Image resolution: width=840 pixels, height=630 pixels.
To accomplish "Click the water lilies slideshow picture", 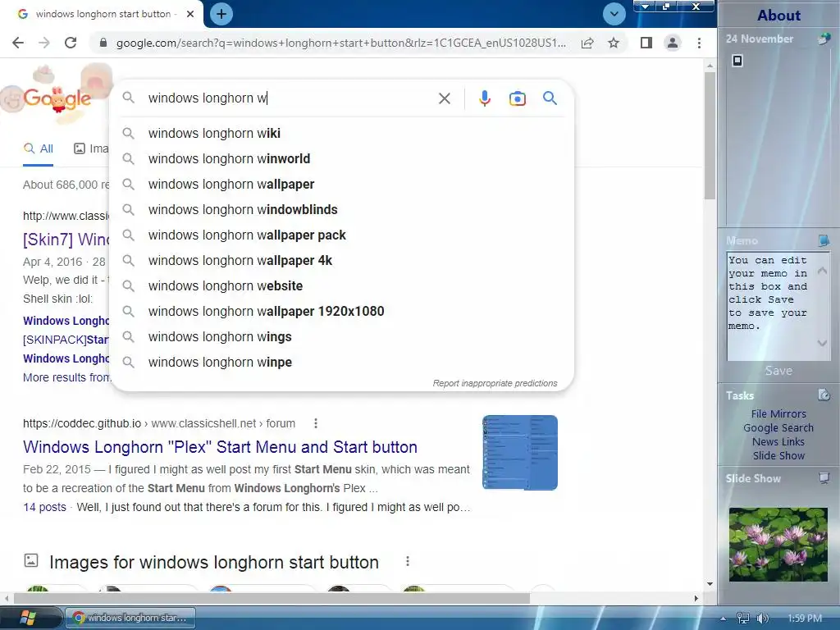I will coord(778,545).
